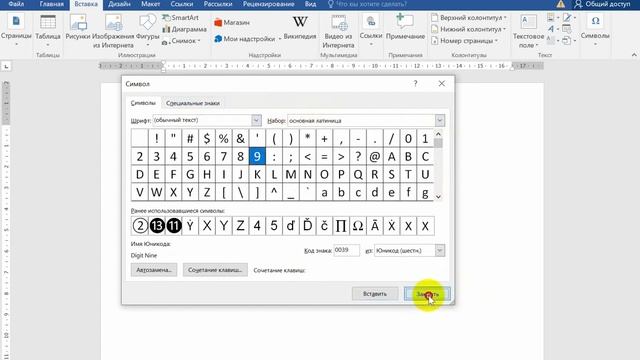Switch to the Главная tab
Screen dimensions: 640x360
(x=51, y=4)
